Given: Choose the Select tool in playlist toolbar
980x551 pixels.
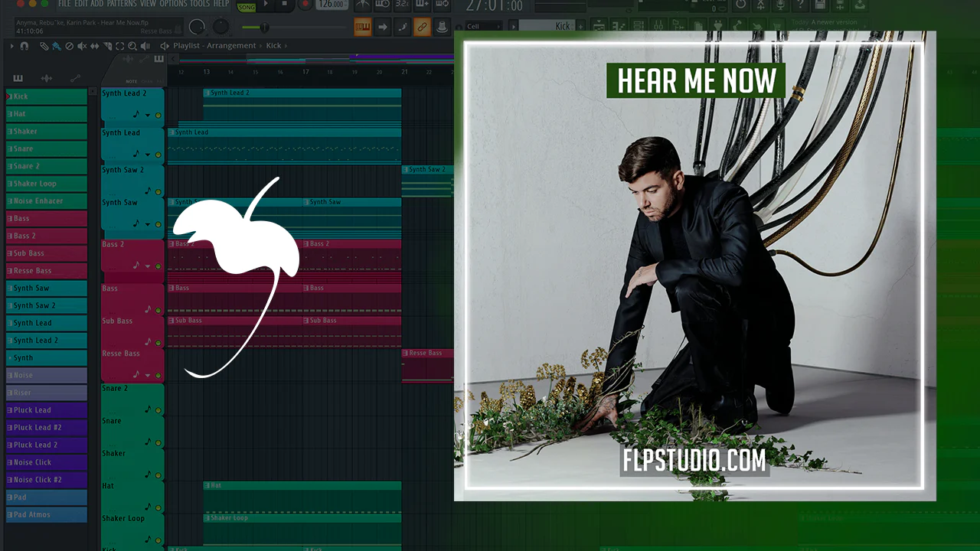Looking at the screenshot, I should (119, 46).
